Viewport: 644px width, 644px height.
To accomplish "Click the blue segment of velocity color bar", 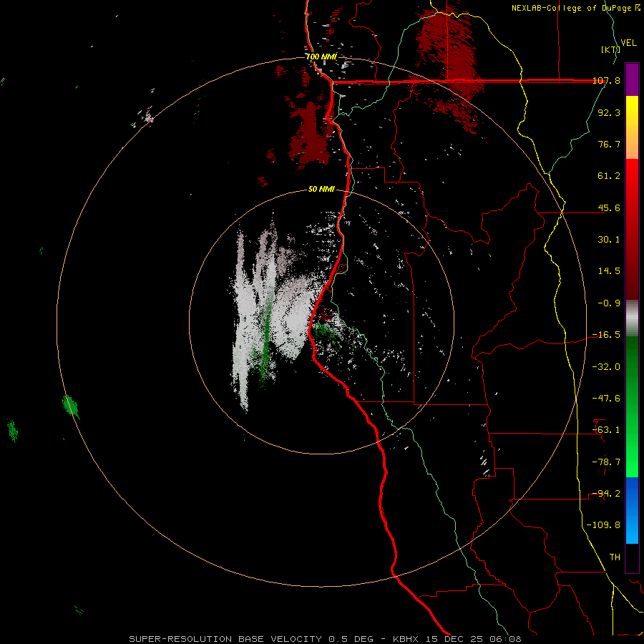I will click(x=632, y=510).
